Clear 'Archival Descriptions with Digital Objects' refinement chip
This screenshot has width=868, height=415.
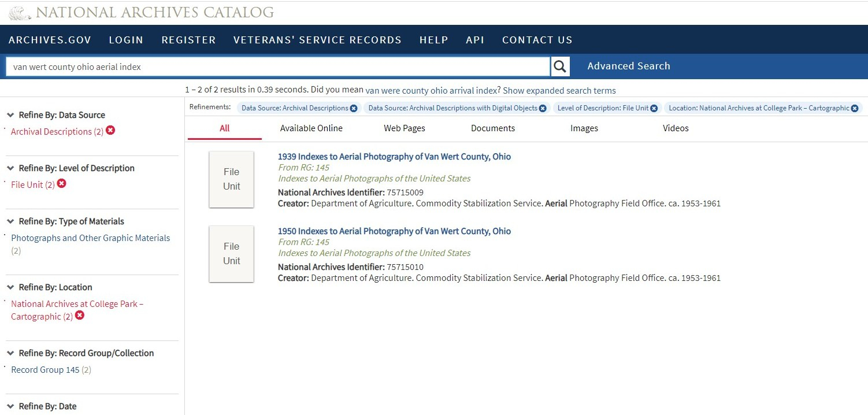pyautogui.click(x=543, y=108)
